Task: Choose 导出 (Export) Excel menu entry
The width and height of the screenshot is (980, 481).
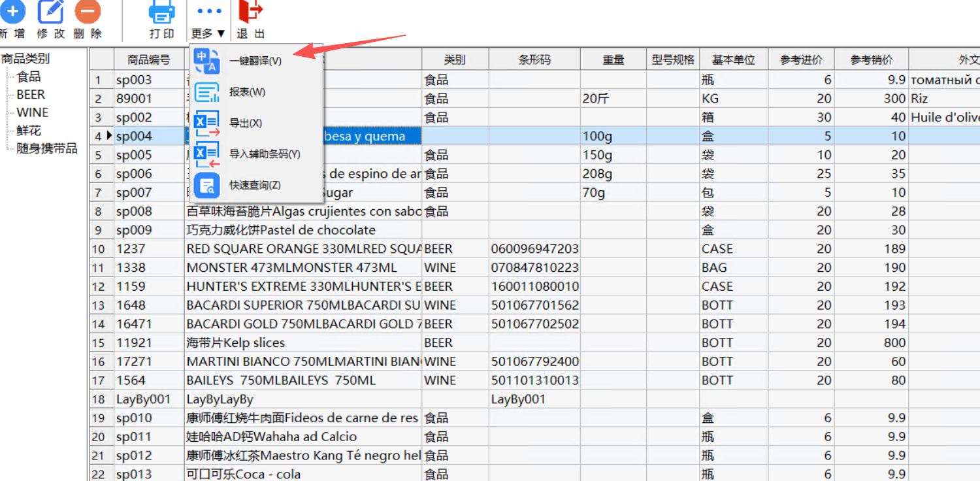Action: pyautogui.click(x=245, y=124)
